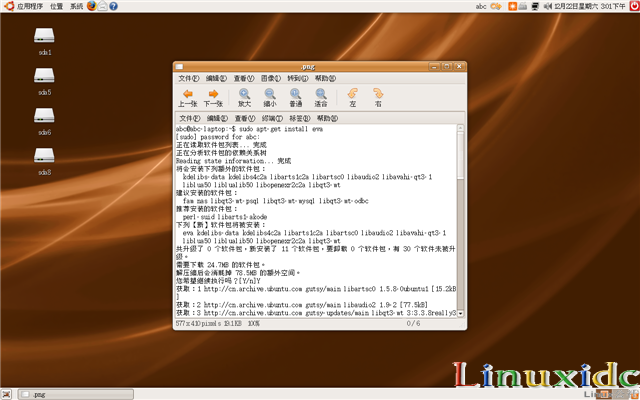Open volume control speaker icon

click(548, 6)
